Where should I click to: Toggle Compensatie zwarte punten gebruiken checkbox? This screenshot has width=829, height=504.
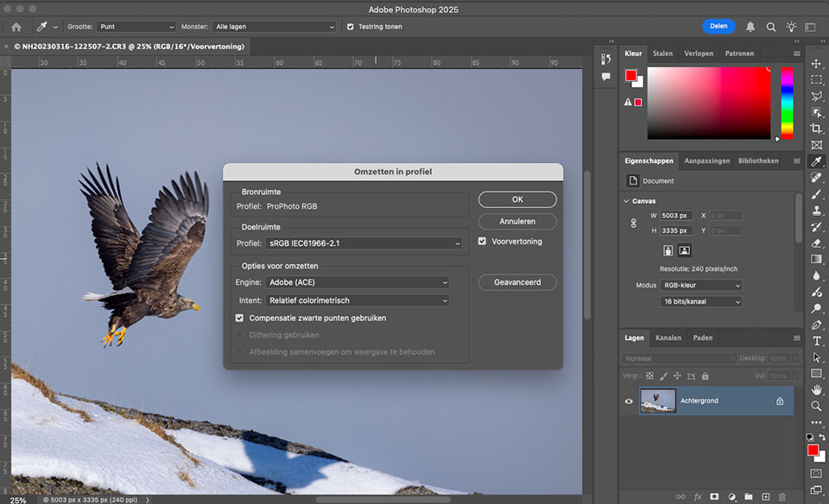[239, 318]
